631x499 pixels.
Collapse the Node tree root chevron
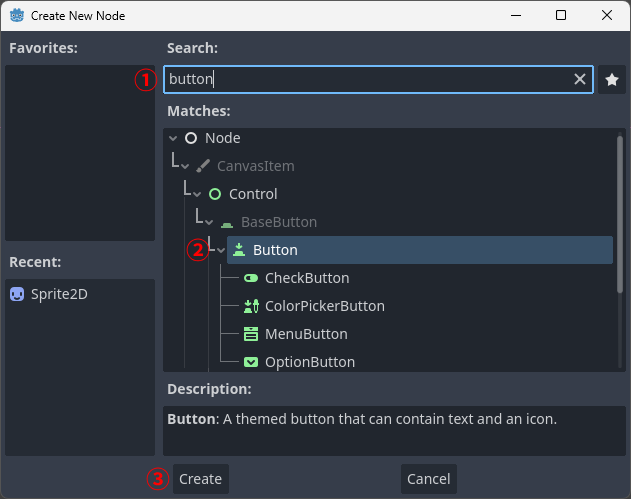point(174,138)
